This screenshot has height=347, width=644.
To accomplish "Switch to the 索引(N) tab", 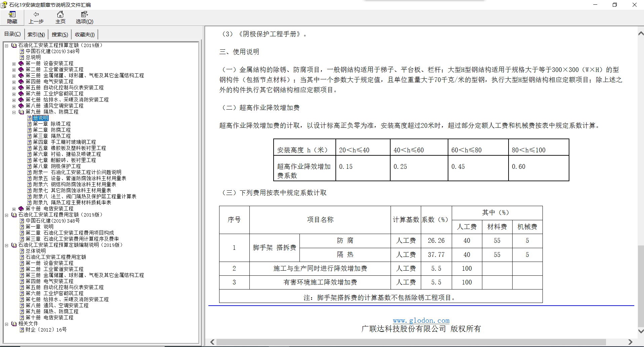I will tap(36, 34).
